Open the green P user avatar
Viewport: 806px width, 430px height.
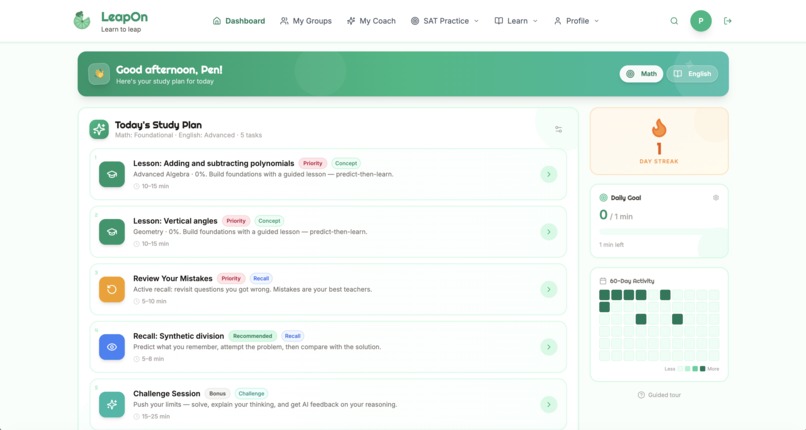(701, 21)
